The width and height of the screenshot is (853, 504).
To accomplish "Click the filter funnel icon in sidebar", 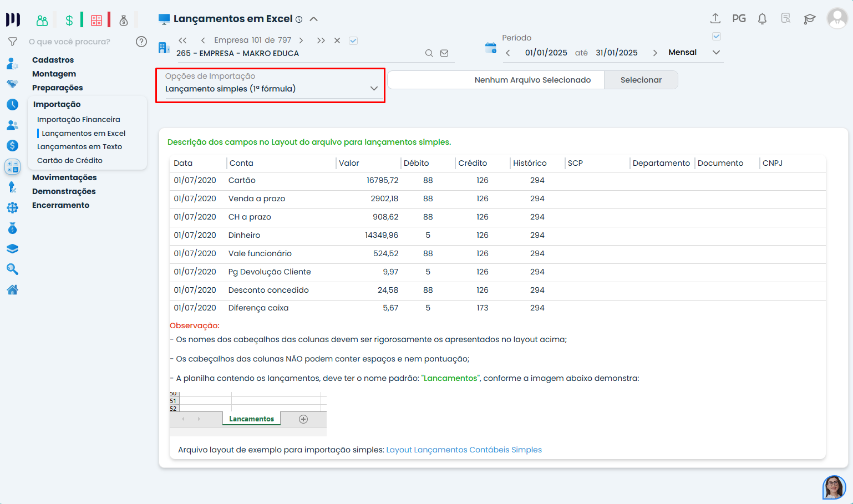I will pyautogui.click(x=13, y=42).
